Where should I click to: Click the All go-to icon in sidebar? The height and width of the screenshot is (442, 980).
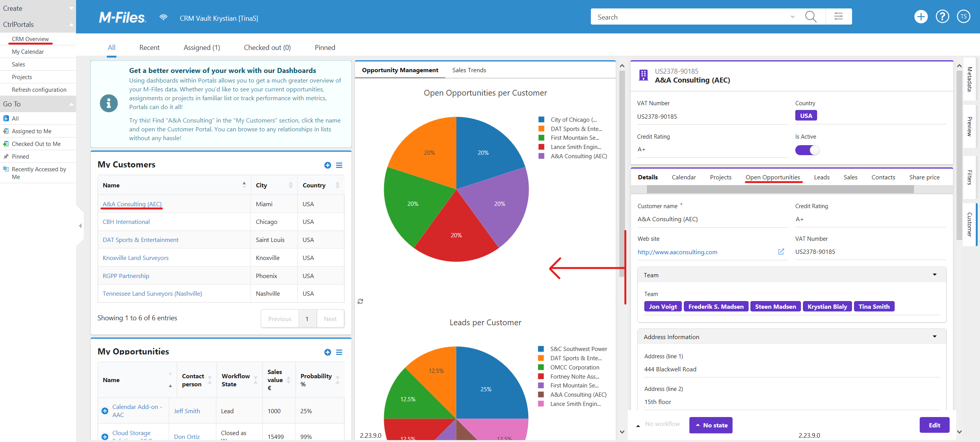[x=6, y=118]
